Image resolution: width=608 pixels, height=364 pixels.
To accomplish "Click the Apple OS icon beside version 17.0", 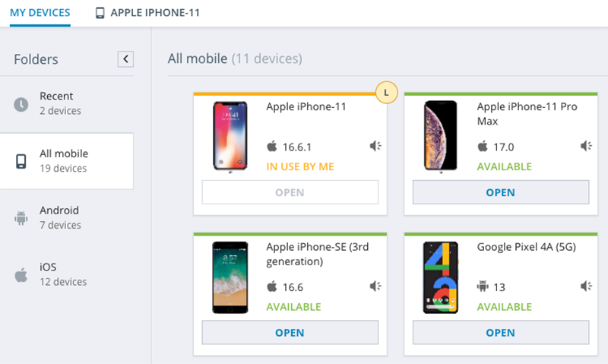I will [x=483, y=146].
